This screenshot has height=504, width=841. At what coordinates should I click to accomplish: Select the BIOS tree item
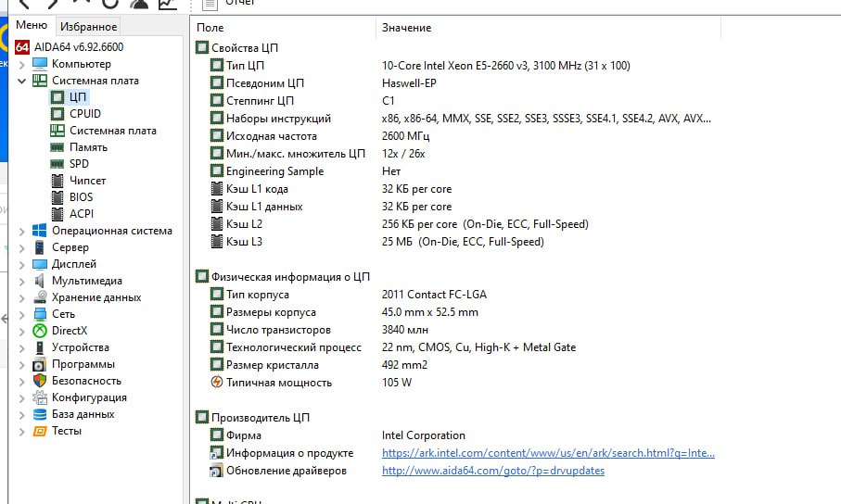pos(81,197)
